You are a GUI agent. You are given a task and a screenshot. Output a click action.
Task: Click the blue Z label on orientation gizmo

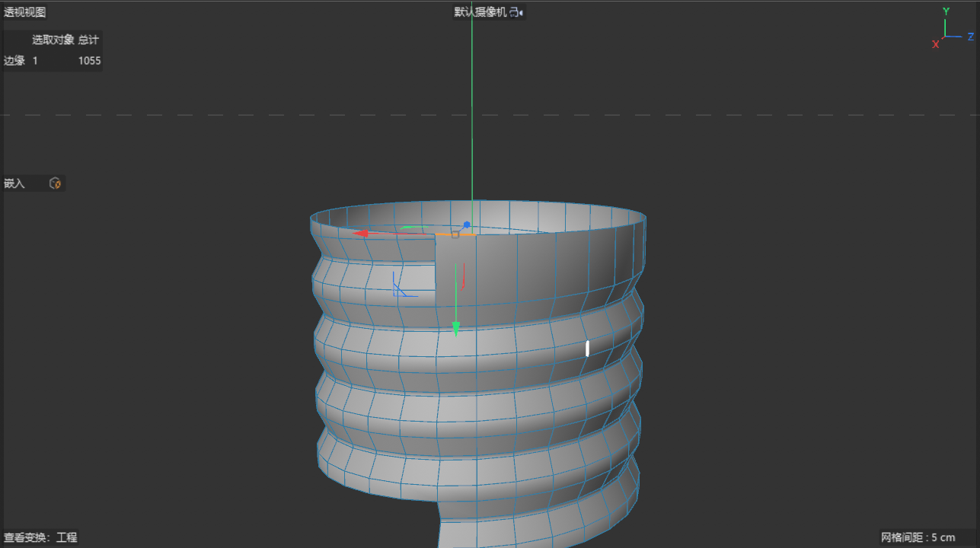coord(971,37)
